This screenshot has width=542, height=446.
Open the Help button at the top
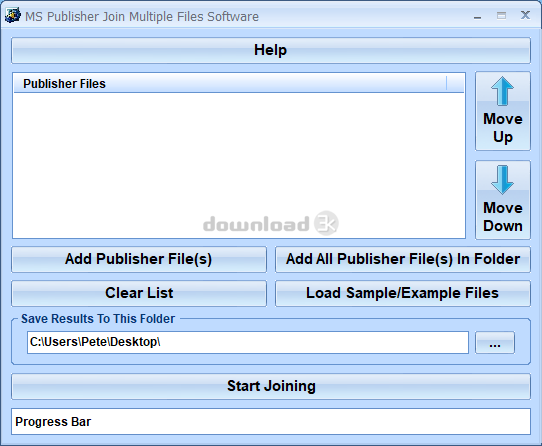pos(271,50)
